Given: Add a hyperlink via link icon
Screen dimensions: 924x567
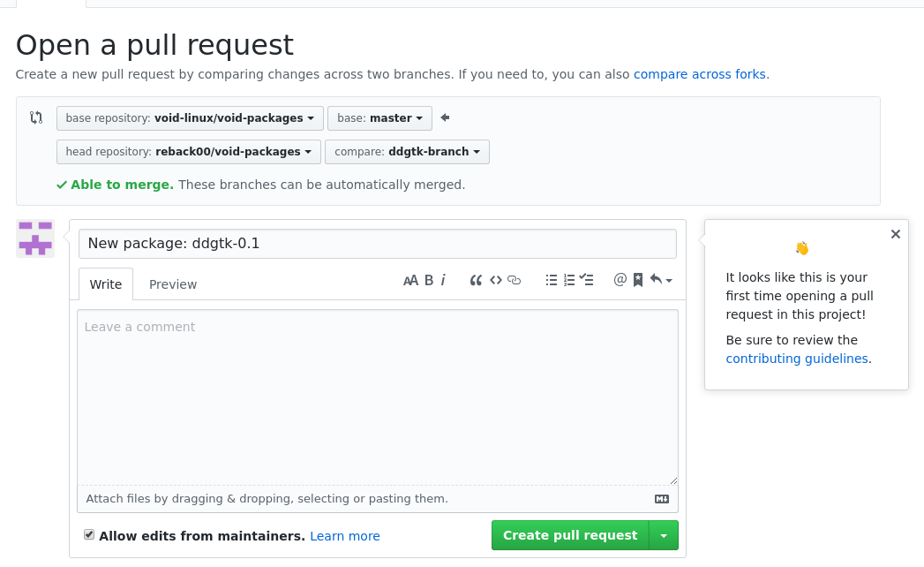Looking at the screenshot, I should pos(515,281).
